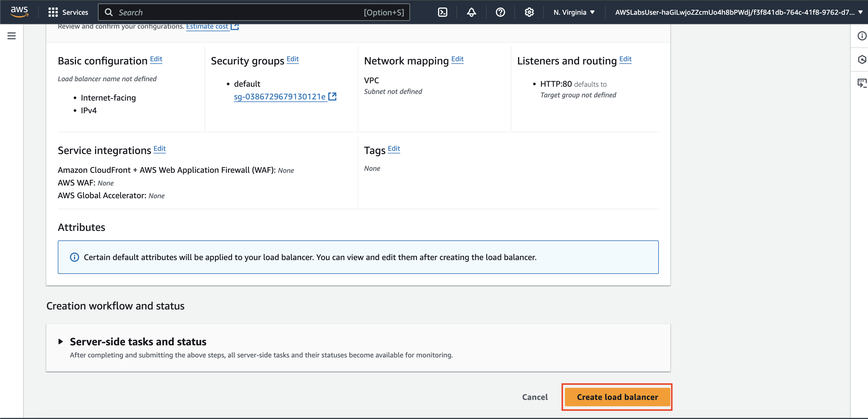Open the hexagon icon in right side panel
Screen dimensions: 868x419
coord(862,60)
